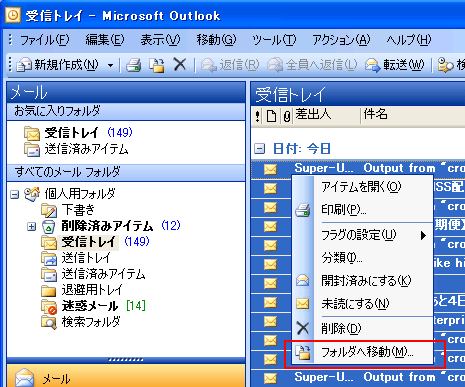Click the 新規作成(N) toolbar button

(58, 65)
